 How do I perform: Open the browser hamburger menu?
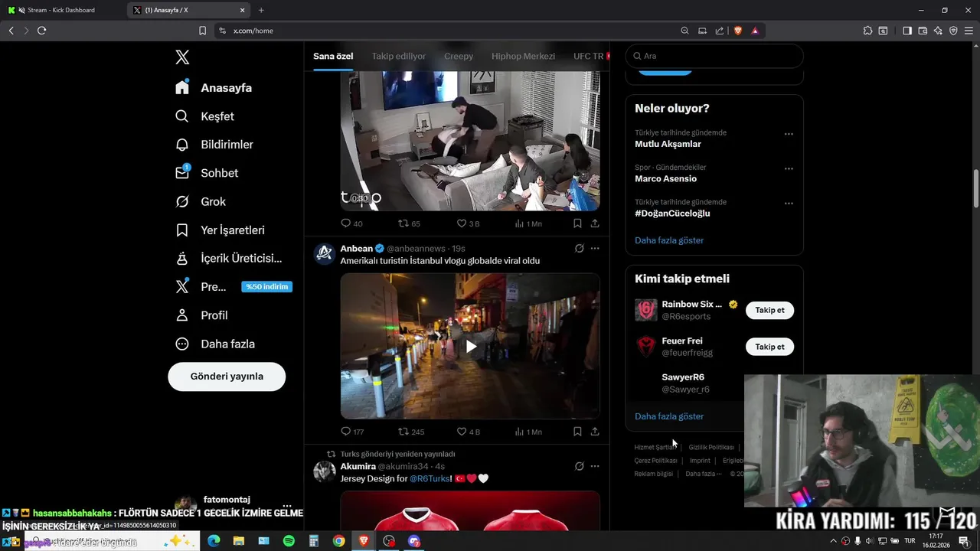click(969, 31)
